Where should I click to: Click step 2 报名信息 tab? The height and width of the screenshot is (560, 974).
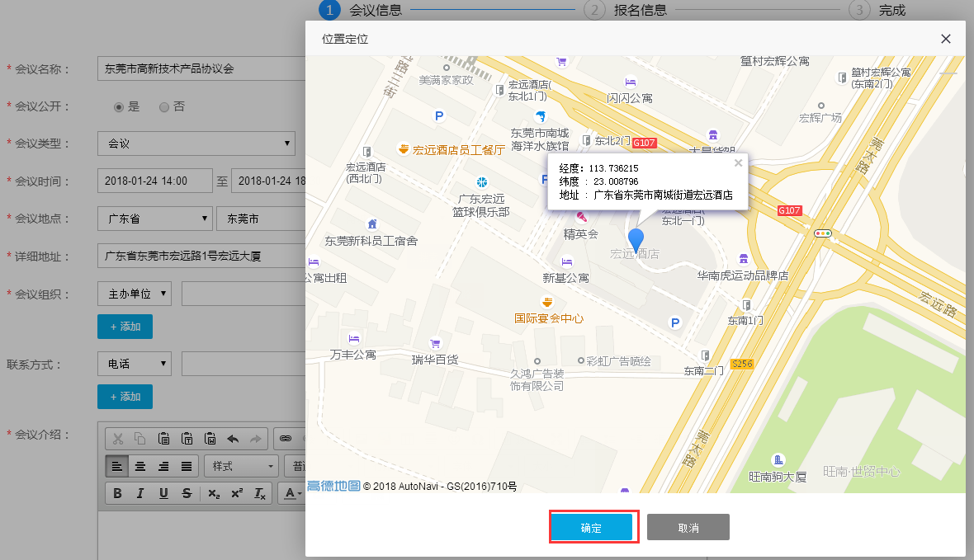tap(626, 10)
